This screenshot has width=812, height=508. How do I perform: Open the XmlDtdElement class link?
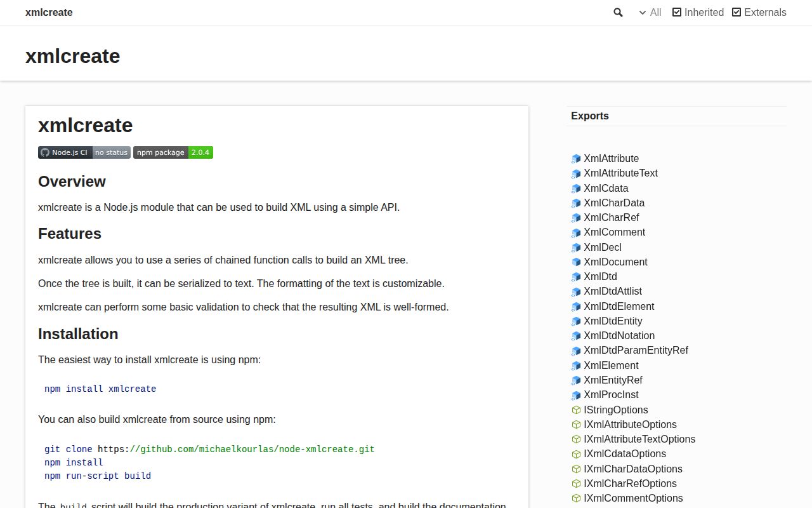coord(619,306)
